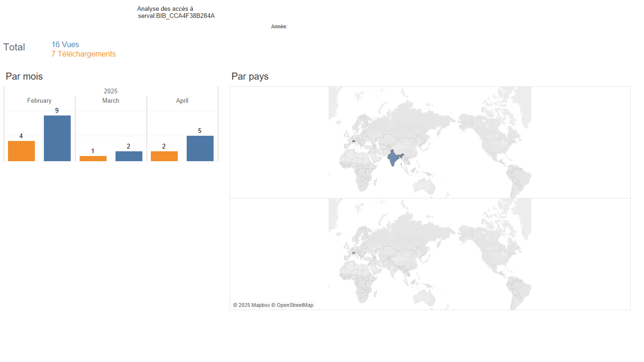Screen dimensions: 644x362
Task: Click the 'serval:BIB_CCA4F38B284A' identifier text
Action: [176, 16]
